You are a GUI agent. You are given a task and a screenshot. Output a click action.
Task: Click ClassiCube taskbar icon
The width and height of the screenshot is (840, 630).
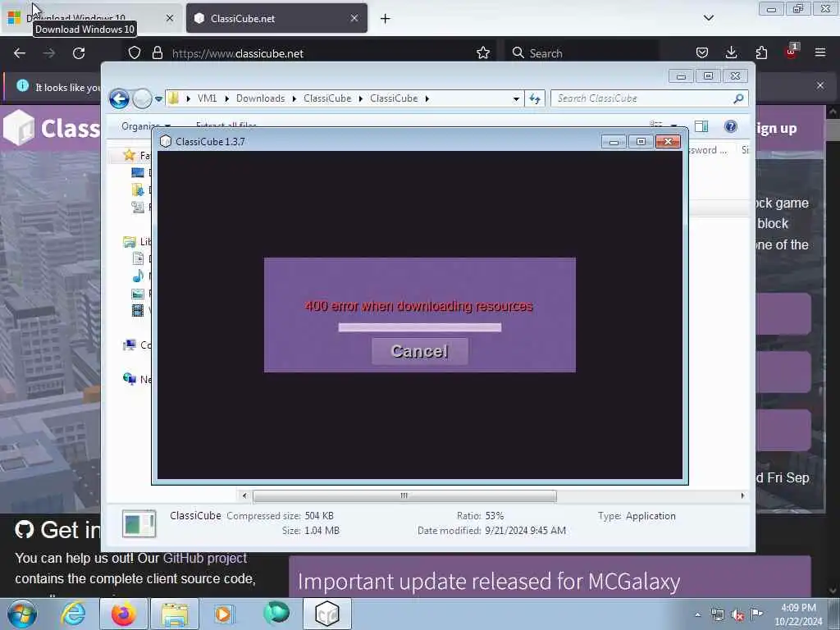[327, 614]
